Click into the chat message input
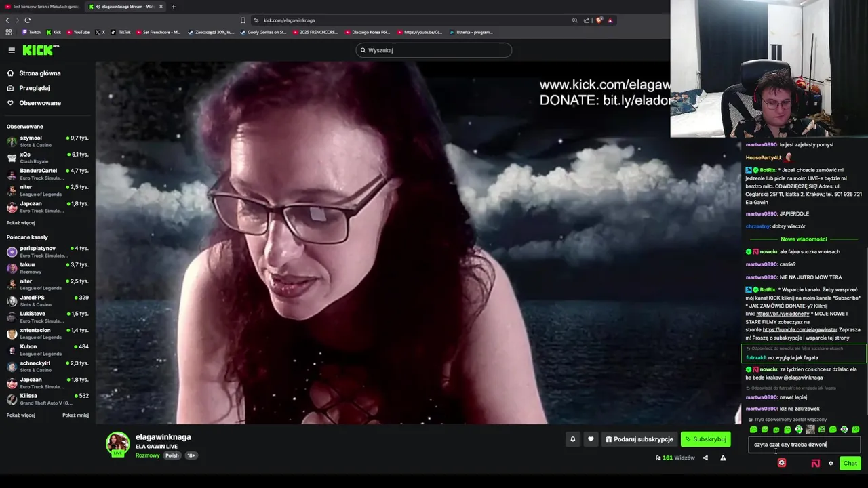 (x=804, y=445)
